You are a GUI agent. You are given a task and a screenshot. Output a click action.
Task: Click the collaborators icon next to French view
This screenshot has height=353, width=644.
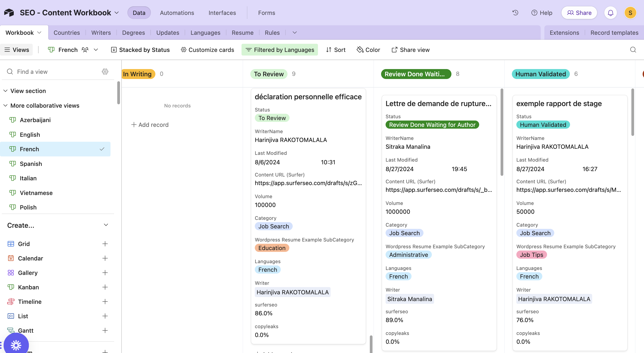click(85, 49)
